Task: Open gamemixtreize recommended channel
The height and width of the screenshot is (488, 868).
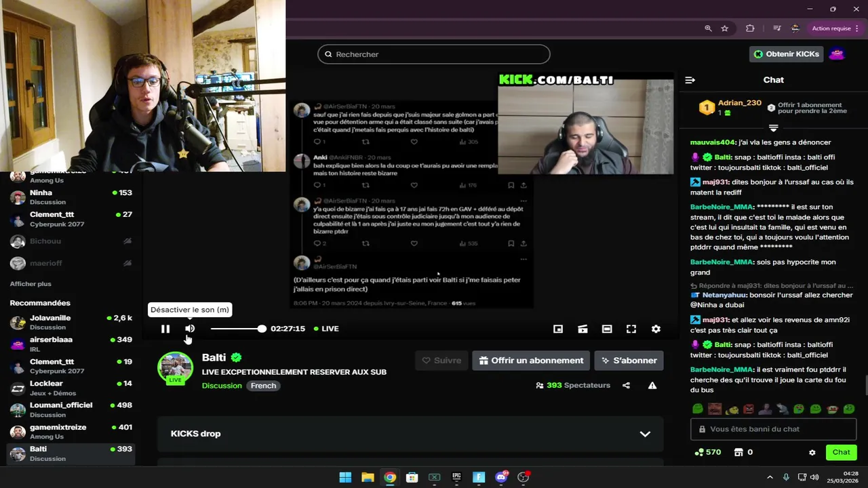Action: coord(71,432)
